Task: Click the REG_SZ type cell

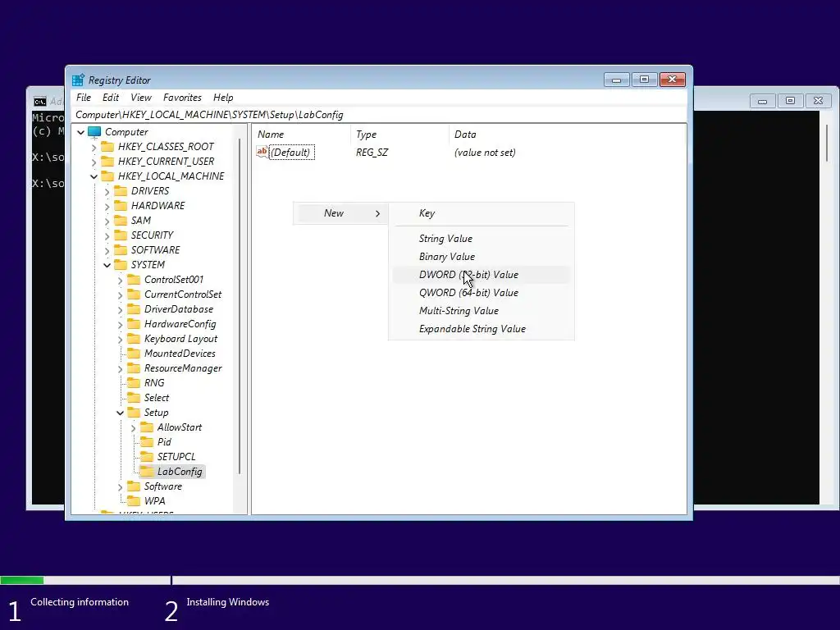Action: pos(372,152)
